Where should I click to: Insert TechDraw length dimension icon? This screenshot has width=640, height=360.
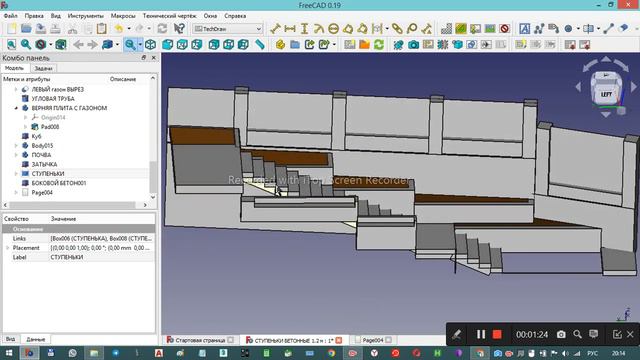[x=275, y=29]
